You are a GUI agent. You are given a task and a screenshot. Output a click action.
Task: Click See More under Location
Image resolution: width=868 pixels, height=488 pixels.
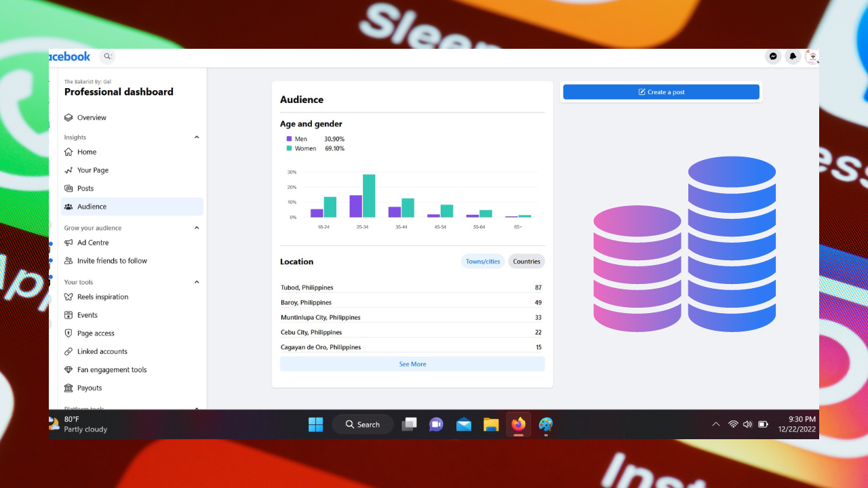(x=412, y=364)
